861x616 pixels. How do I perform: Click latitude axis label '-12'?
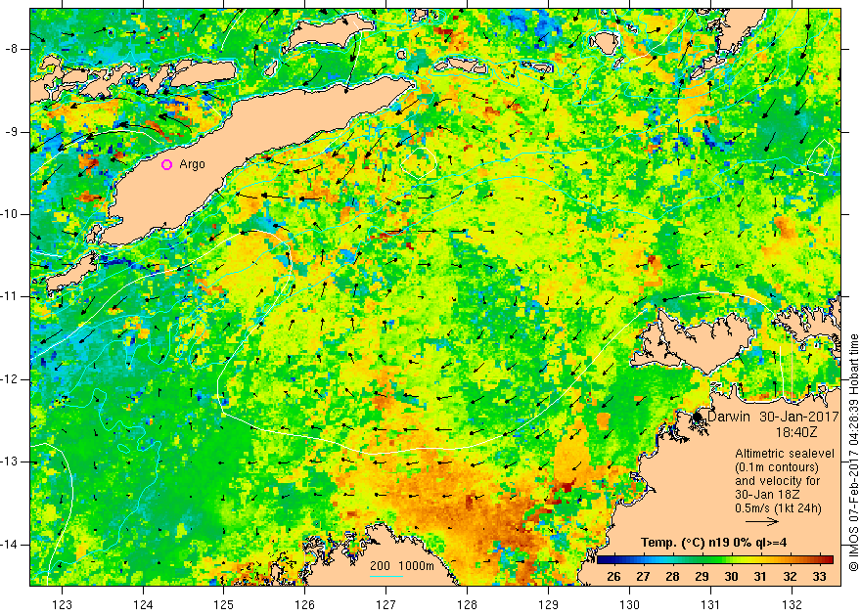[x=10, y=379]
